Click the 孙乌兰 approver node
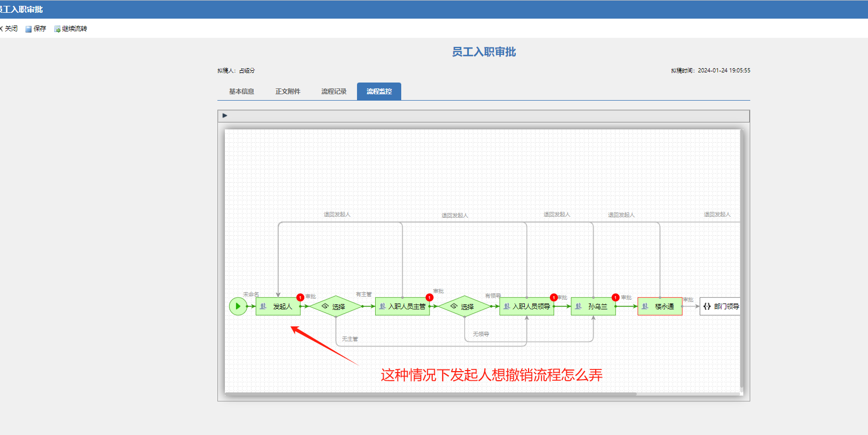868x435 pixels. [593, 306]
